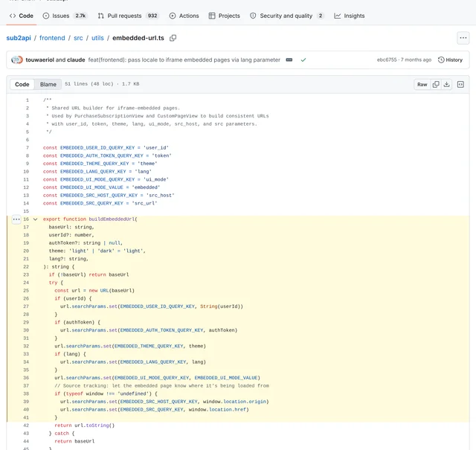Click line number 23
The height and width of the screenshot is (450, 476).
[26, 274]
